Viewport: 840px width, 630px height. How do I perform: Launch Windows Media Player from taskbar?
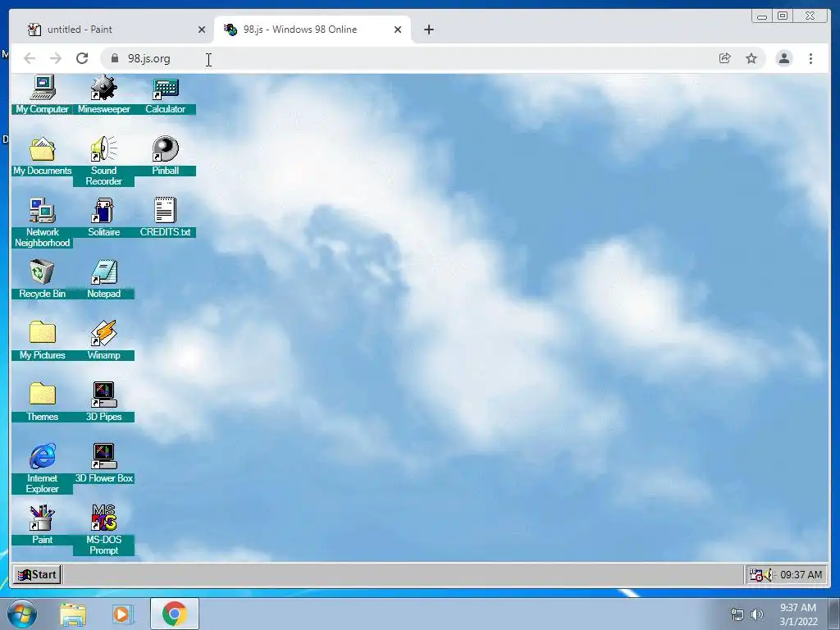coord(122,614)
